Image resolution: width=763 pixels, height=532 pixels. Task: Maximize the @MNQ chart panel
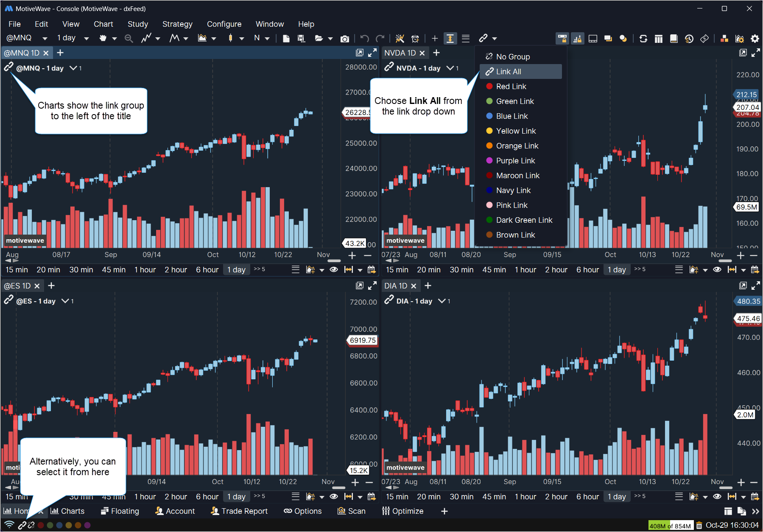coord(372,53)
